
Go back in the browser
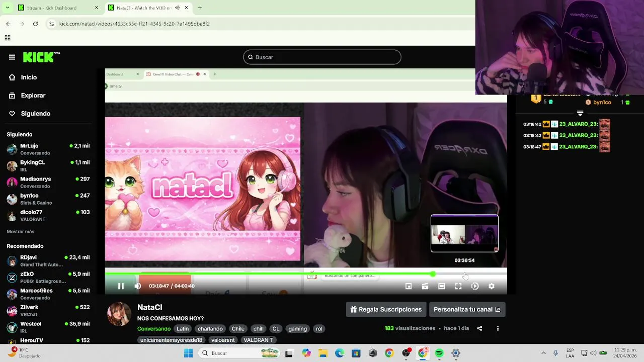(x=8, y=24)
